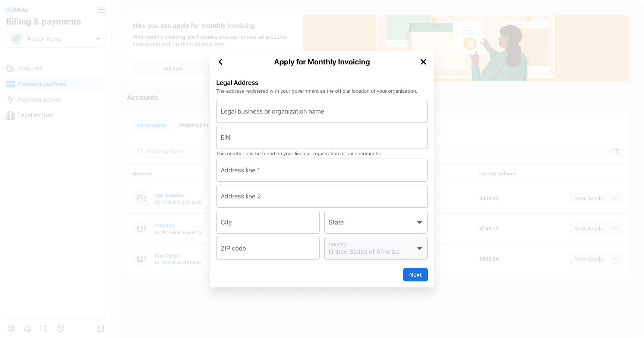Click the City input field
The height and width of the screenshot is (338, 644).
point(268,222)
